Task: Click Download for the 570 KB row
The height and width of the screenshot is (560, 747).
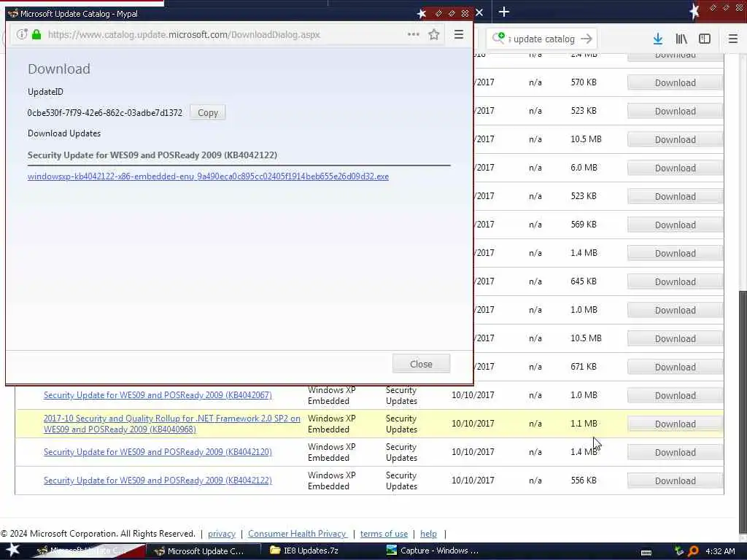Action: point(675,82)
